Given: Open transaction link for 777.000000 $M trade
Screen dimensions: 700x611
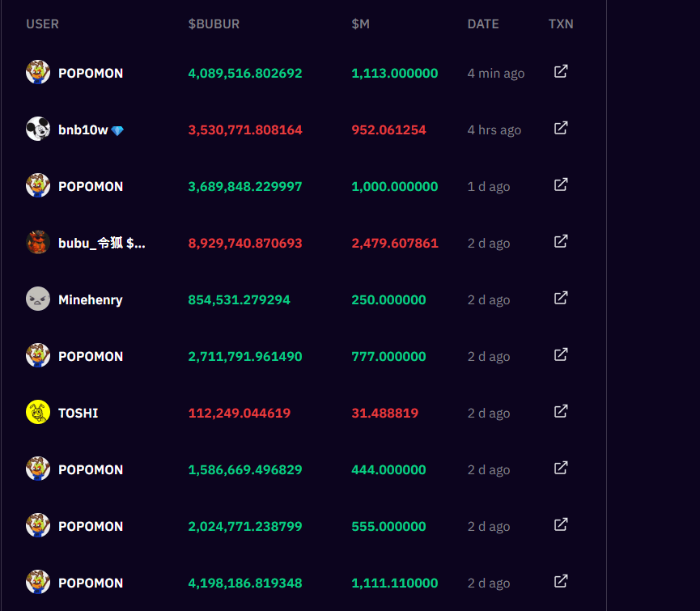Looking at the screenshot, I should click(x=560, y=355).
